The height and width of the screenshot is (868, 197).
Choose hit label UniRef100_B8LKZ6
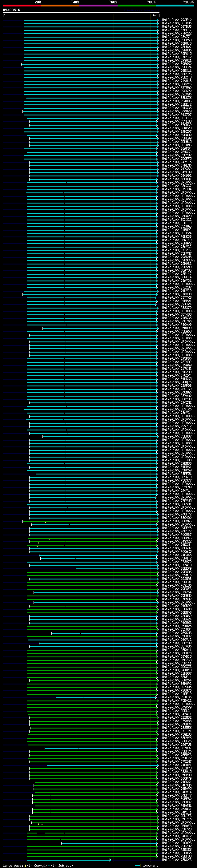176,98
